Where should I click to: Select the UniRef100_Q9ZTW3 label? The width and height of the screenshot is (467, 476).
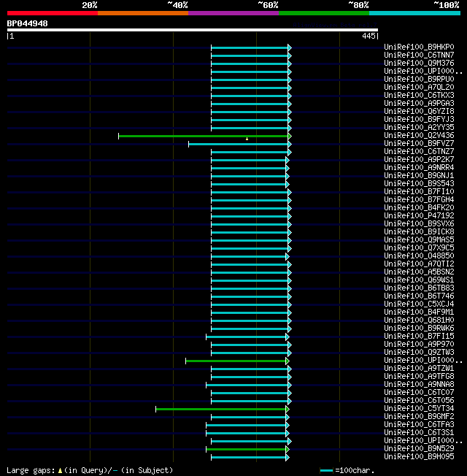coord(419,352)
